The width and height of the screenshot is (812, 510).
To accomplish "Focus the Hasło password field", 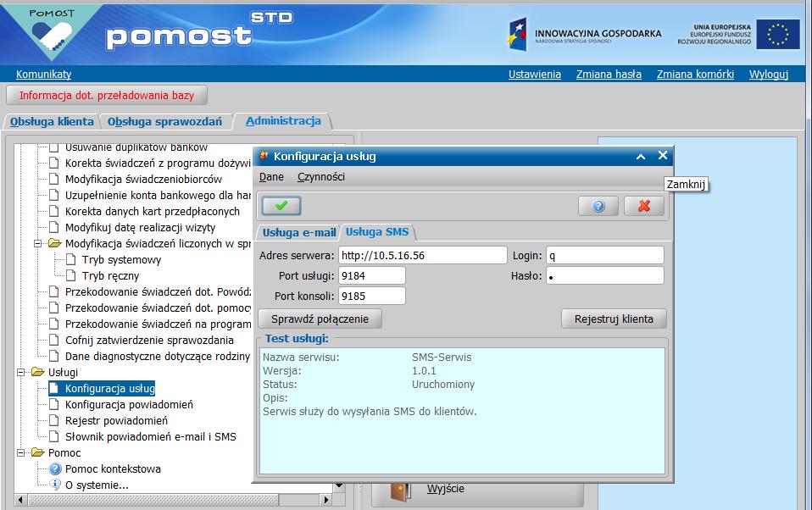I will pyautogui.click(x=605, y=275).
